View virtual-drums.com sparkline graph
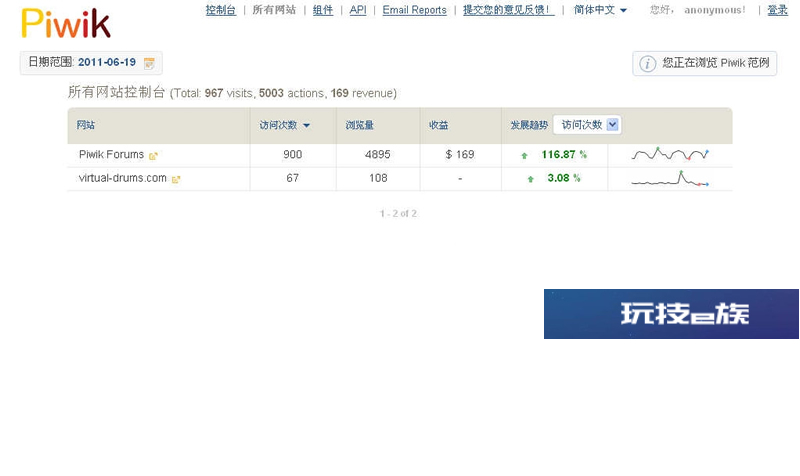The width and height of the screenshot is (800, 476). point(670,178)
